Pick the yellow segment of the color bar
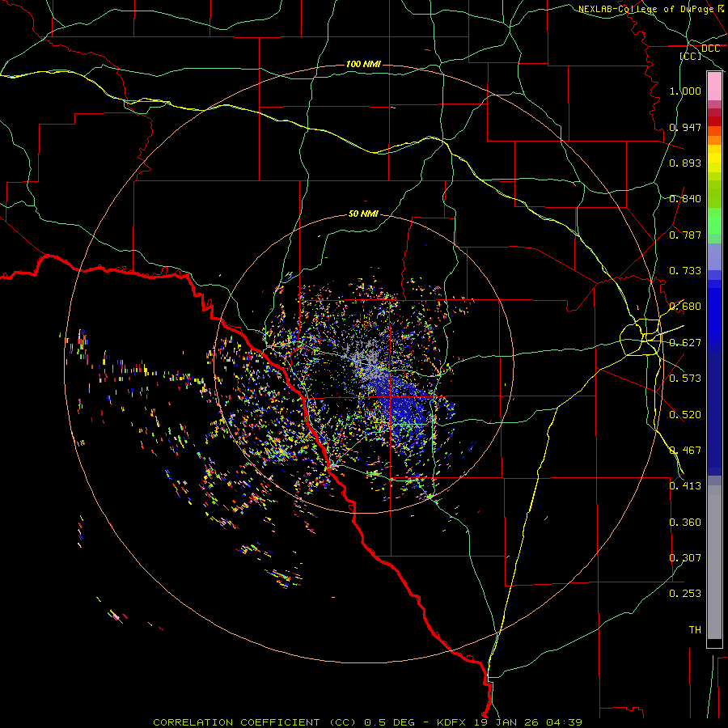This screenshot has height=728, width=728. point(714,159)
